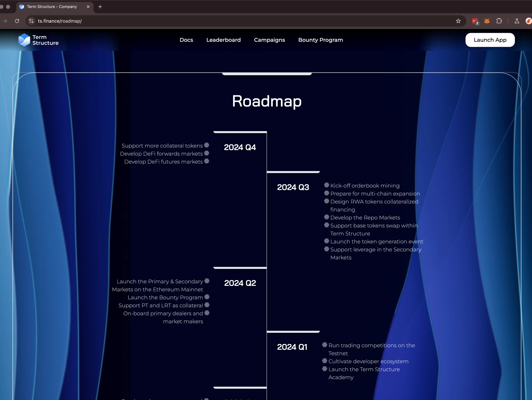Viewport: 532px width, 400px height.
Task: Go to the Leaderboard page
Action: 224,40
